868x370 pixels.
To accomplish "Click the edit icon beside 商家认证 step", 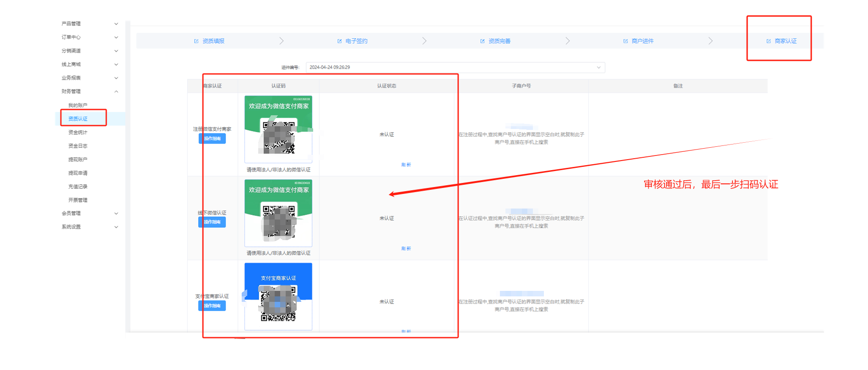I will tap(769, 41).
